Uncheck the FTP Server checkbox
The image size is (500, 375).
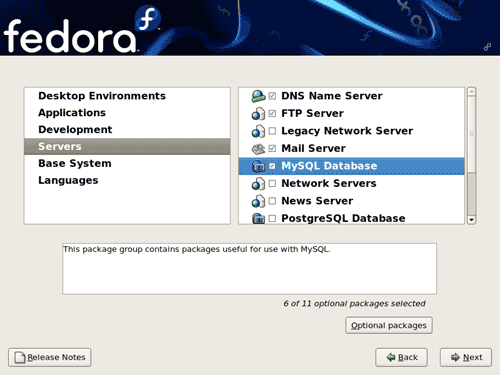(272, 113)
